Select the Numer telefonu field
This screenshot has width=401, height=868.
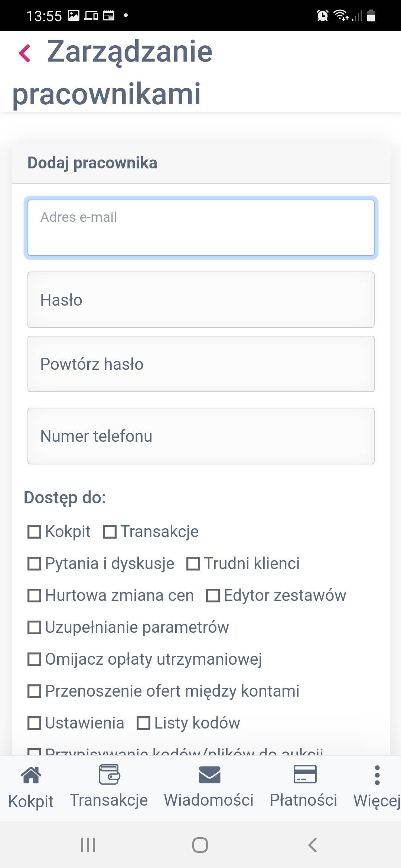[201, 436]
